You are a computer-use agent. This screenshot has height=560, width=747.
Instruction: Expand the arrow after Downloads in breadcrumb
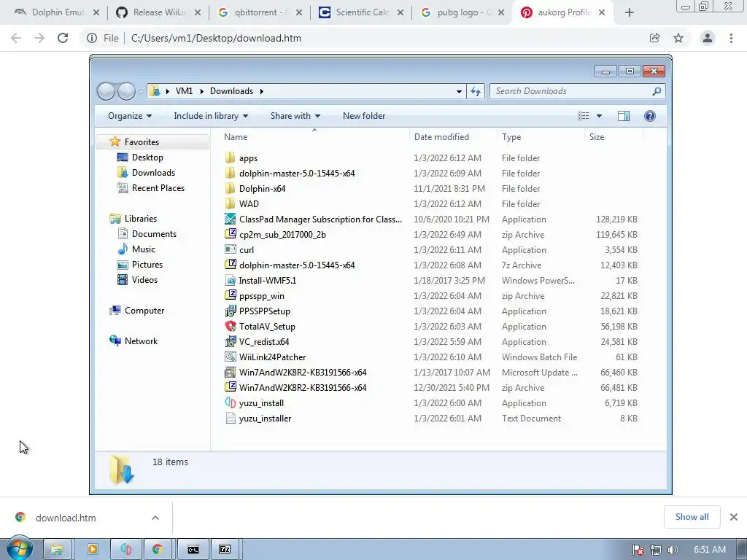262,91
